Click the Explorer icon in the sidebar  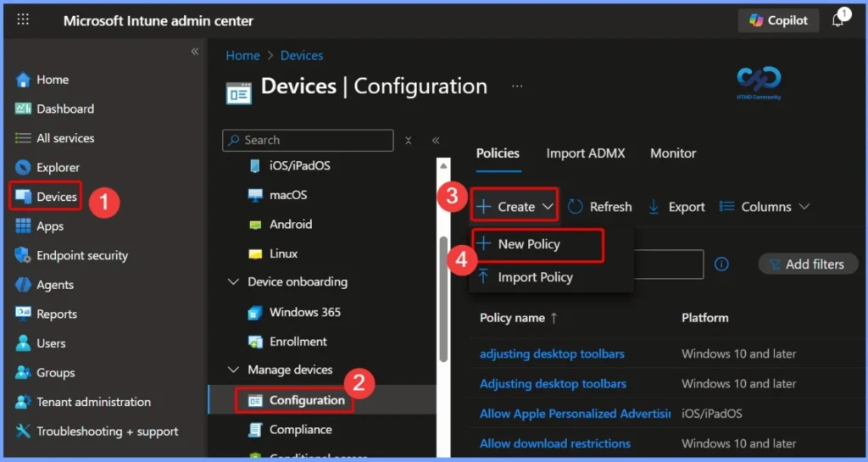23,167
